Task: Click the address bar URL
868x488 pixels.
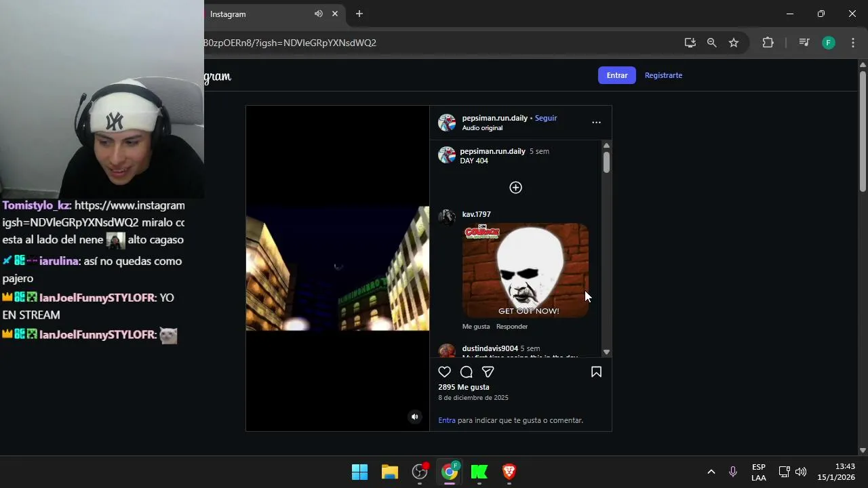Action: click(290, 43)
